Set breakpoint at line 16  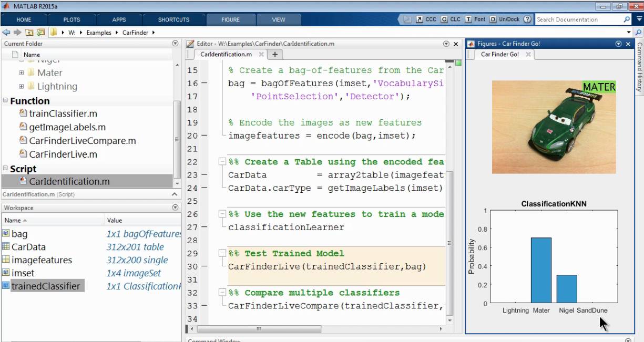[205, 84]
